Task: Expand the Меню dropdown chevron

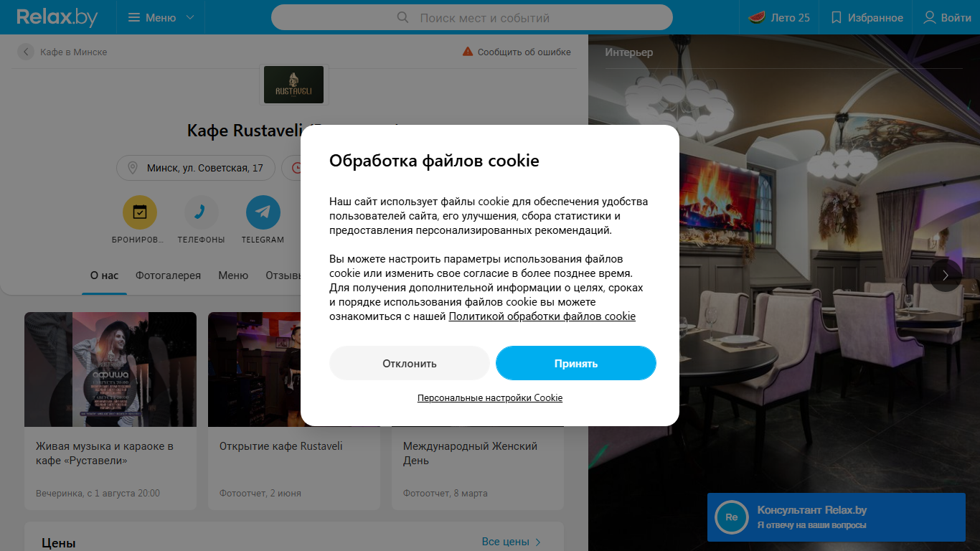Action: (189, 17)
